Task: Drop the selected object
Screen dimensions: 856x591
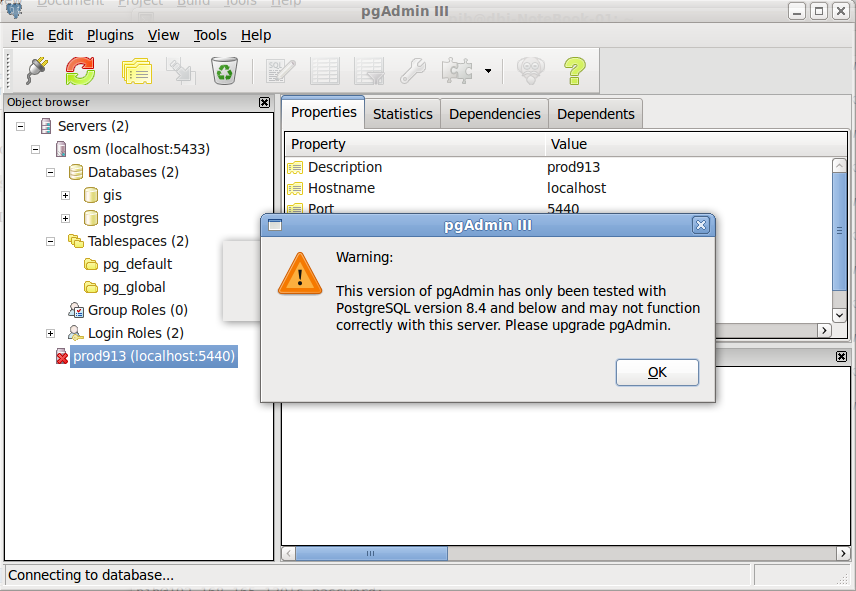Action: click(x=224, y=71)
